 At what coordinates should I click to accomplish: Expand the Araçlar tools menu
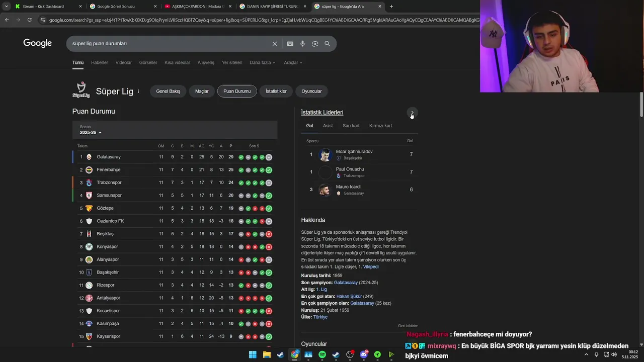point(293,63)
